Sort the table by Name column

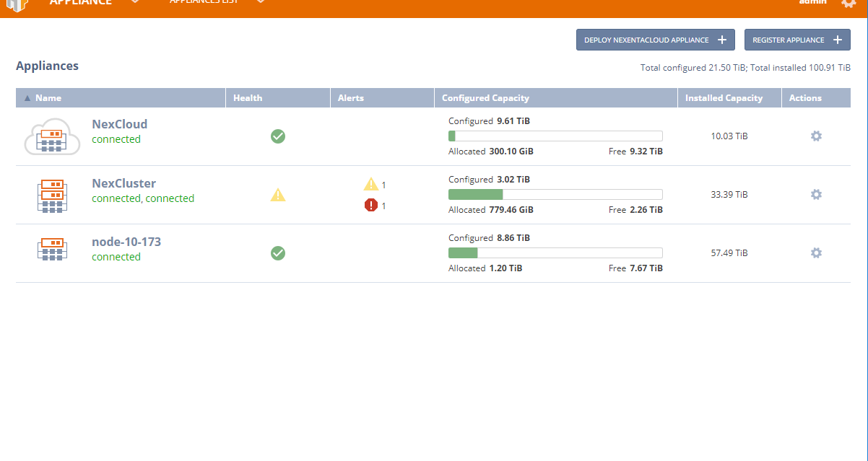48,98
